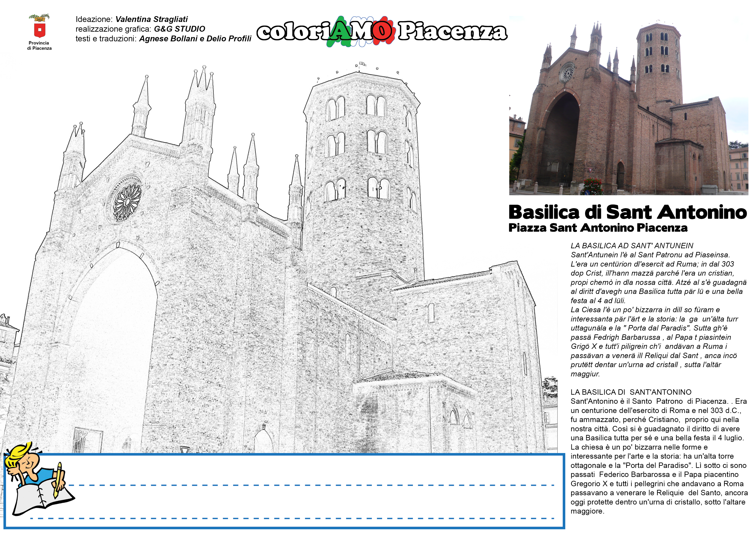Click the credit 'G&G STUDIO'
The height and width of the screenshot is (534, 756).
pos(180,29)
